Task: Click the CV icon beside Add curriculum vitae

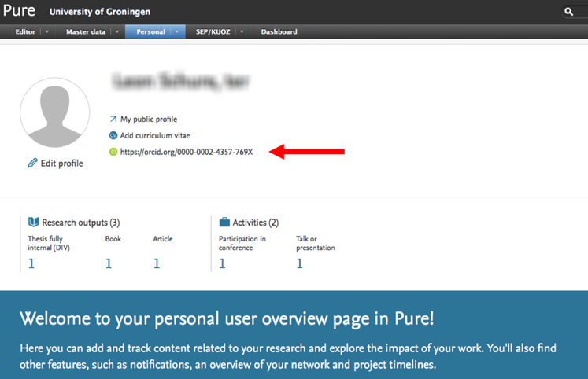Action: (113, 135)
